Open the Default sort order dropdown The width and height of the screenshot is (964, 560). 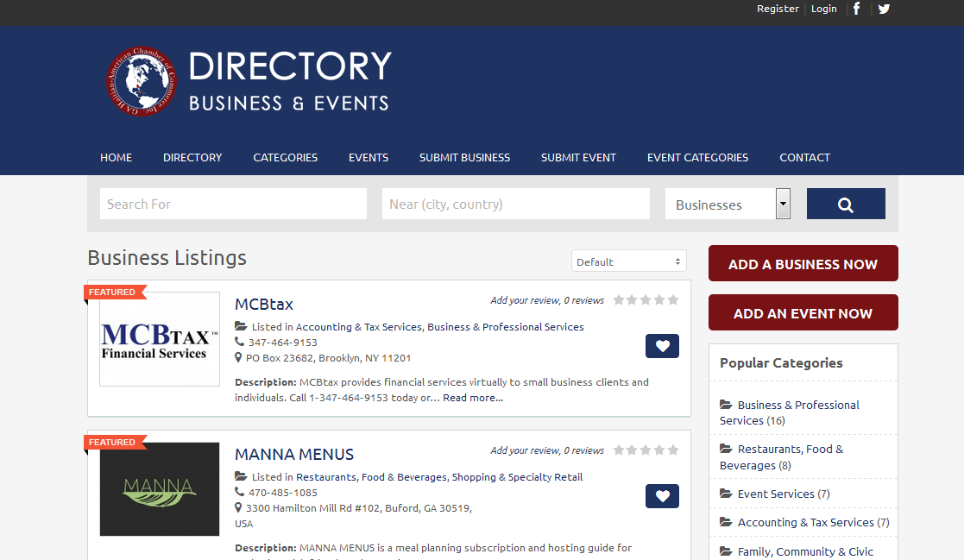628,261
